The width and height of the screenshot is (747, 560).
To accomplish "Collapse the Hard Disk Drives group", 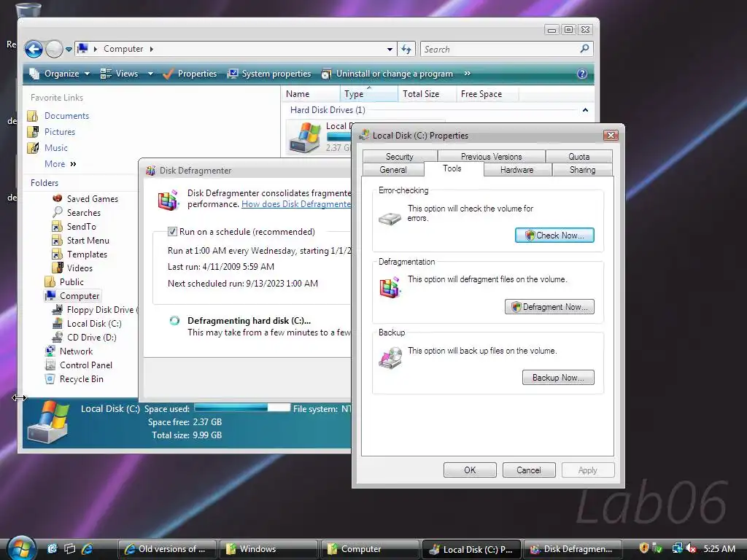I will (x=585, y=110).
